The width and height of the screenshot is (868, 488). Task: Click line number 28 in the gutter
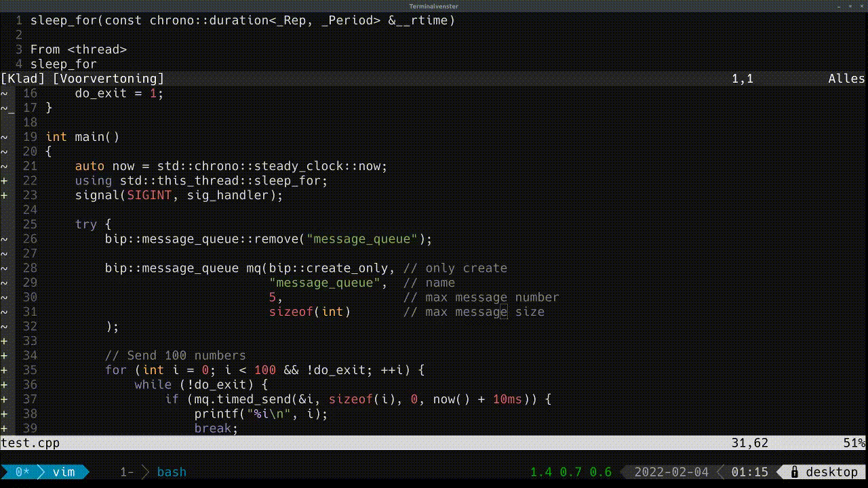point(31,268)
